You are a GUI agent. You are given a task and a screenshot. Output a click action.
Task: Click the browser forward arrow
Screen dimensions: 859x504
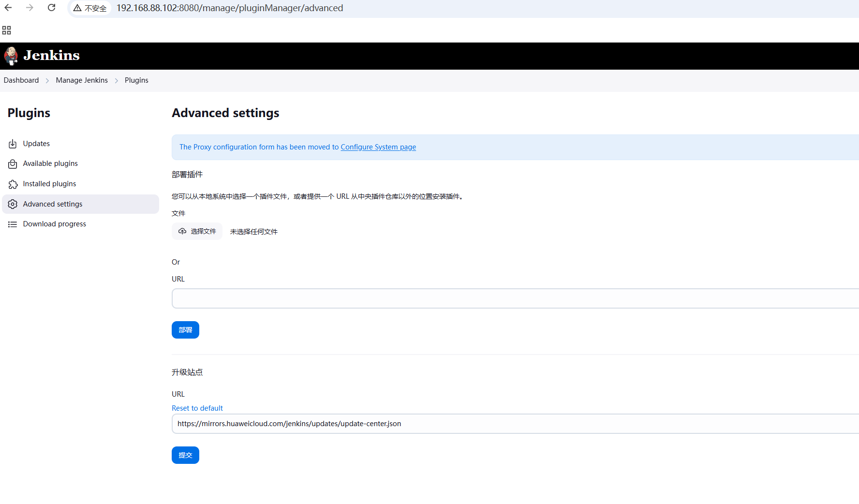30,8
